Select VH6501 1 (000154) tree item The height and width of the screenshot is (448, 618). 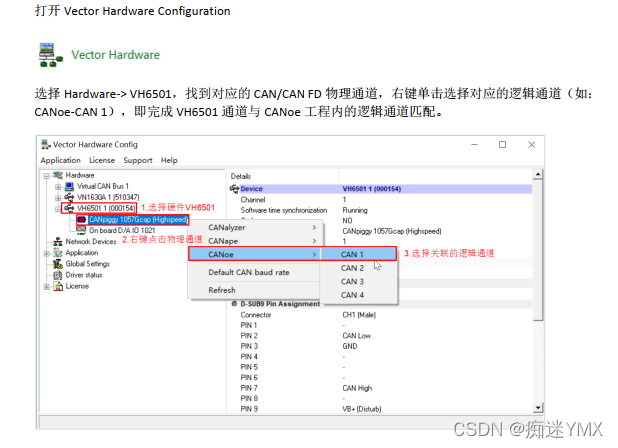click(106, 208)
